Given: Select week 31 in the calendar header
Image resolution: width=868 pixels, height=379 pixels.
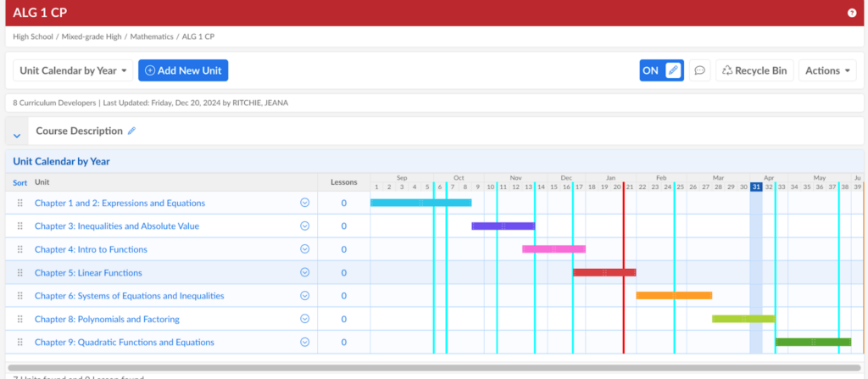Looking at the screenshot, I should click(755, 187).
